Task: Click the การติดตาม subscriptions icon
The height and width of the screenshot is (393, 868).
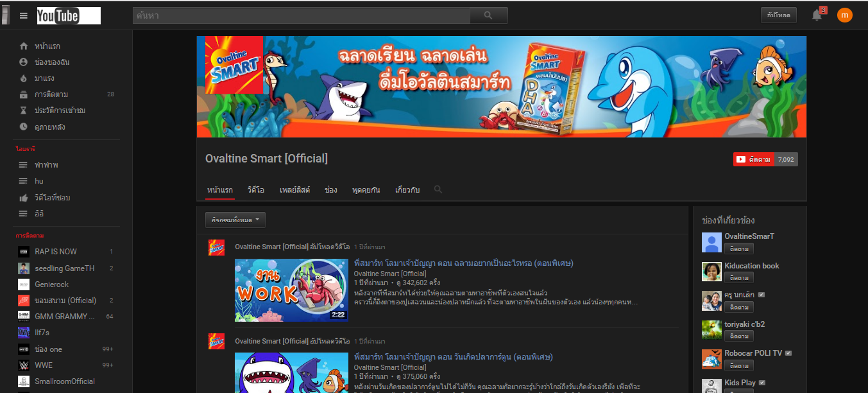Action: [x=24, y=94]
